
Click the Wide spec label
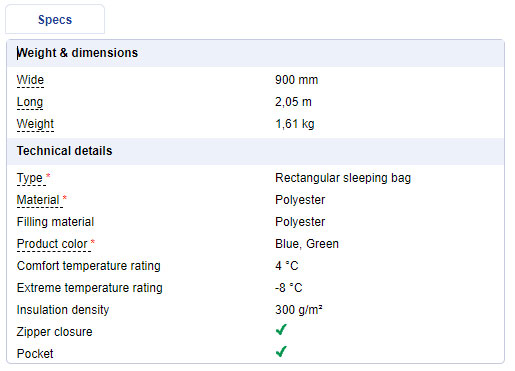tap(30, 80)
